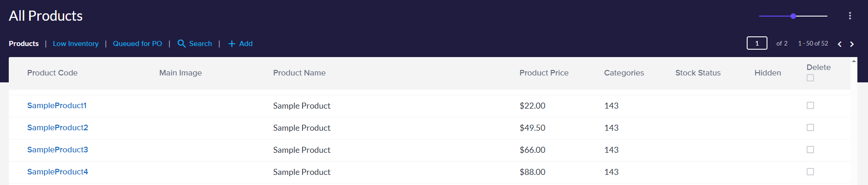
Task: Adjust the zoom slider handle
Action: click(x=793, y=16)
